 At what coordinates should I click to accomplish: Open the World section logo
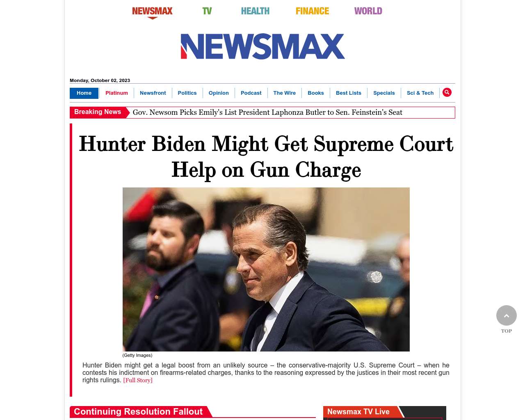[x=368, y=11]
